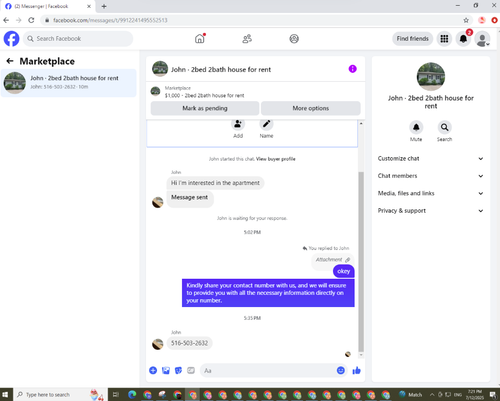Open the Home feed icon

tap(200, 39)
